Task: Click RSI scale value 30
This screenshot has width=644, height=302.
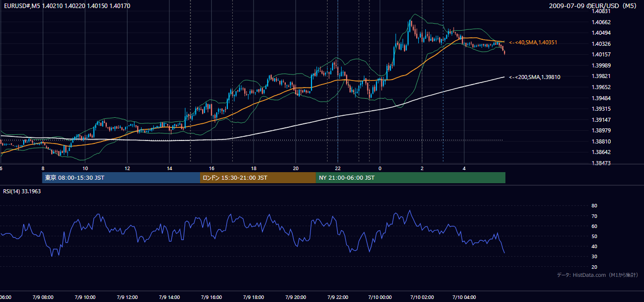Action: (594, 257)
